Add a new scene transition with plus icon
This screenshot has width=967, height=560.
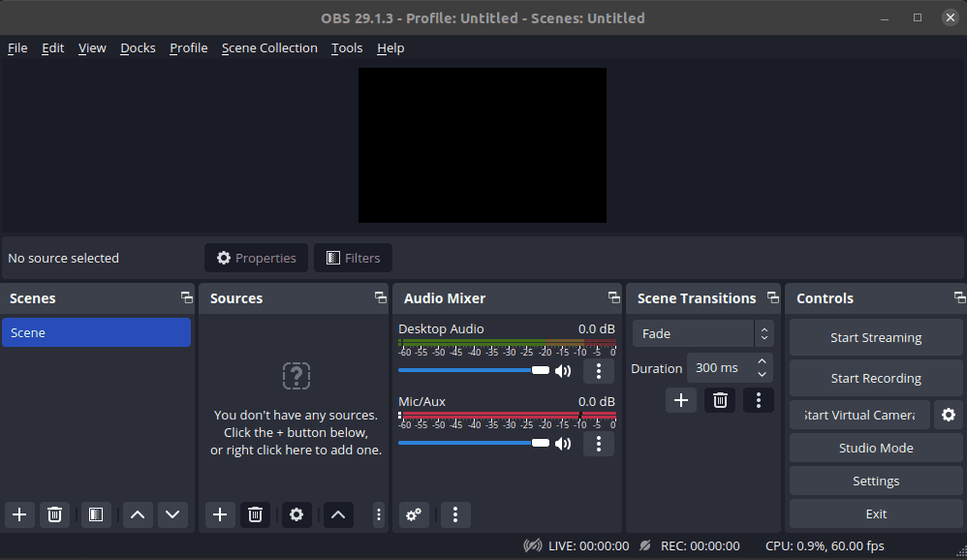point(680,399)
